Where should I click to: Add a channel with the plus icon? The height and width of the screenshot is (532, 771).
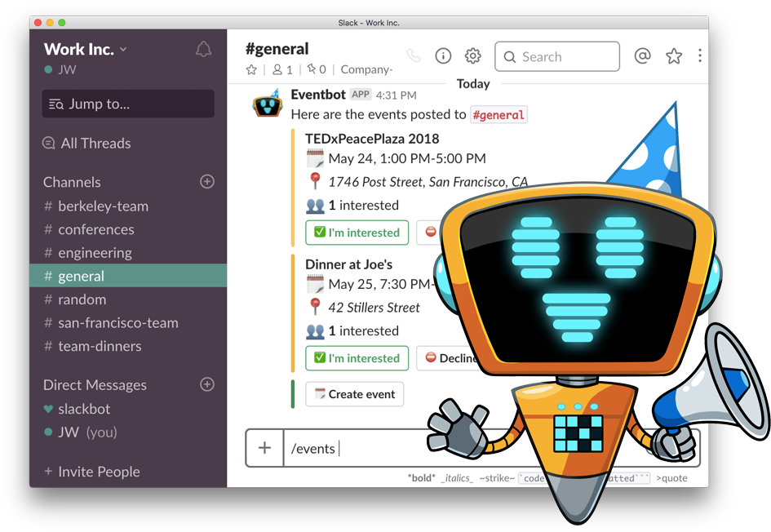(x=207, y=181)
